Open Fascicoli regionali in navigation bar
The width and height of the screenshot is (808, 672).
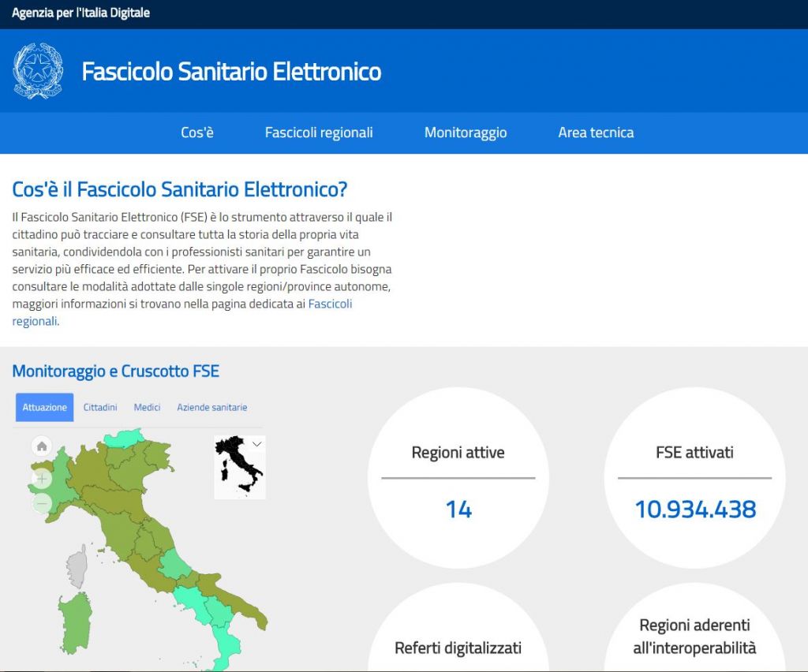(x=319, y=133)
